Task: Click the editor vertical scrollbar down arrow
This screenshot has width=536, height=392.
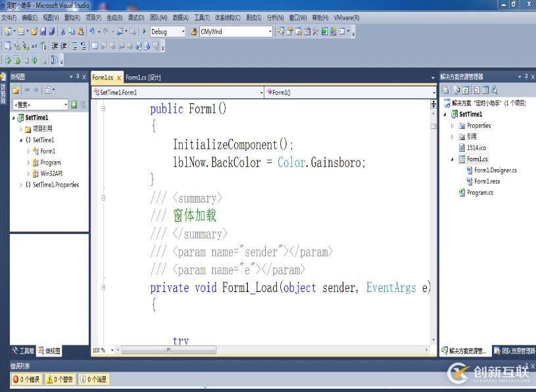Action: (x=434, y=340)
